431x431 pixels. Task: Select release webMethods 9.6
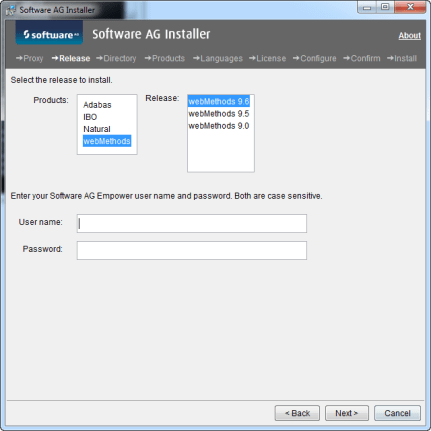click(219, 101)
